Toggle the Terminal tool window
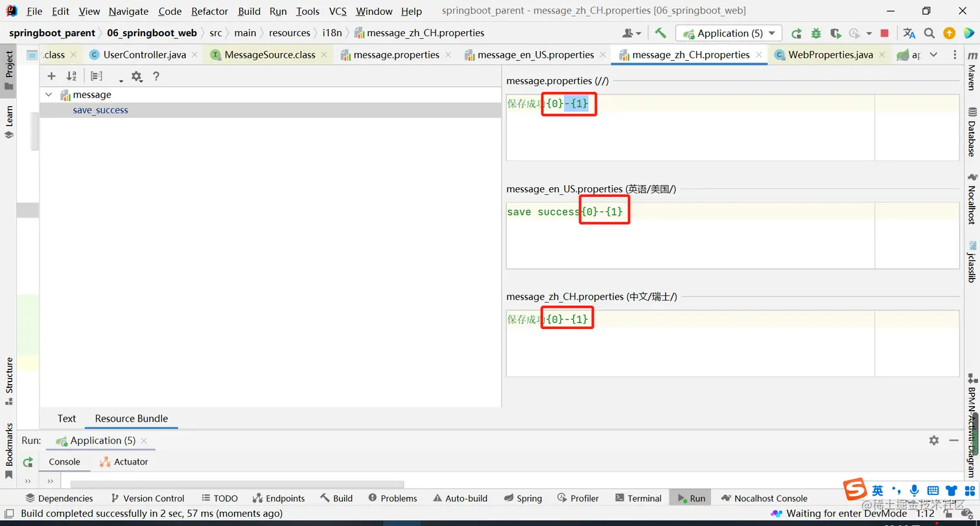The image size is (980, 526). pyautogui.click(x=638, y=498)
